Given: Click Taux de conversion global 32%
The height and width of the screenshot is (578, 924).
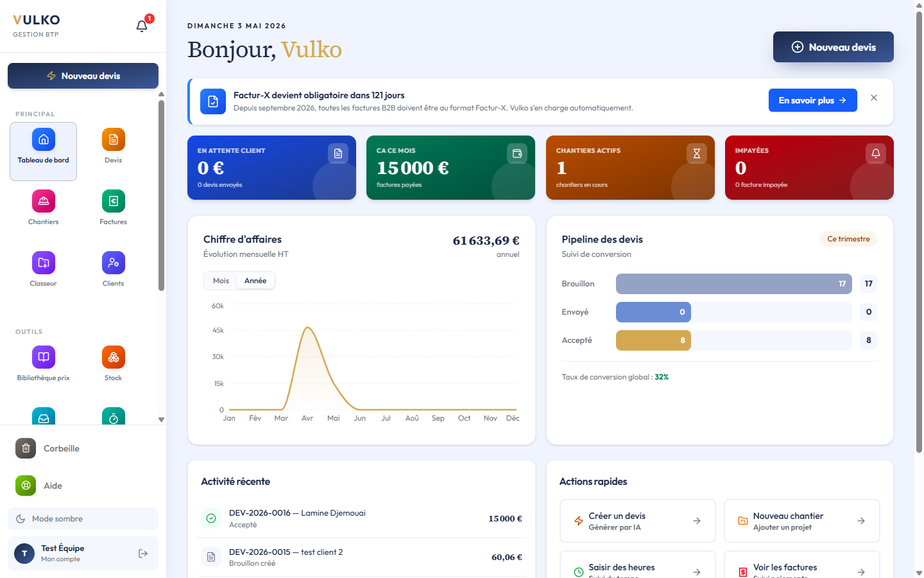Looking at the screenshot, I should pos(615,377).
